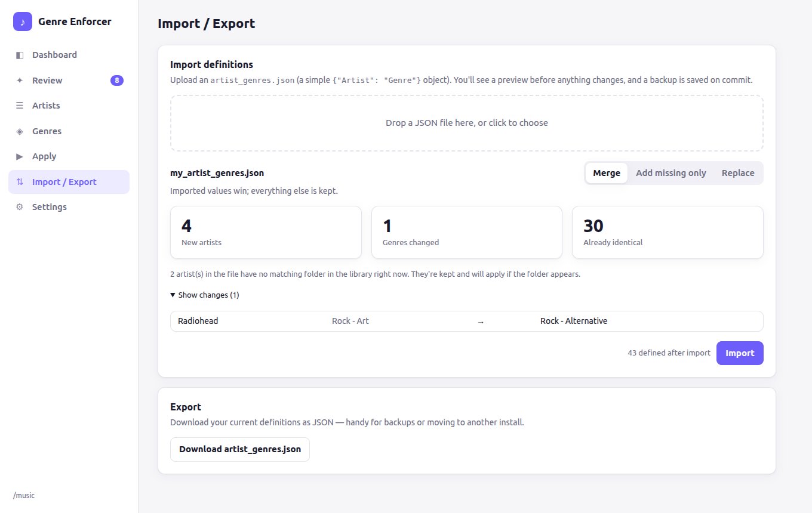This screenshot has height=513, width=812.
Task: Click the New artists count card
Action: click(x=266, y=233)
